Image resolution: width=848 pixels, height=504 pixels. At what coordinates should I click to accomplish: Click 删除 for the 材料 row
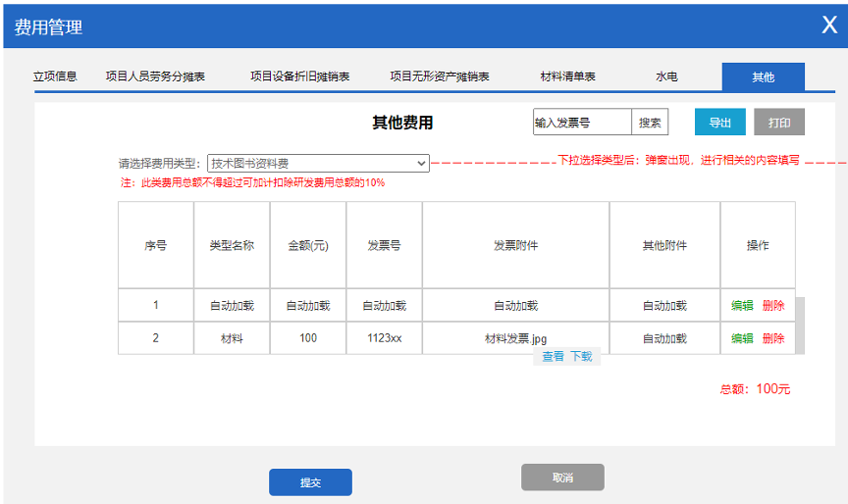click(x=773, y=338)
